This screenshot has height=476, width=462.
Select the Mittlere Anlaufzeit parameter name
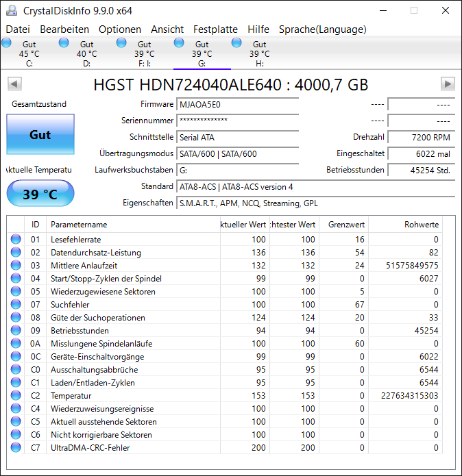tap(84, 266)
